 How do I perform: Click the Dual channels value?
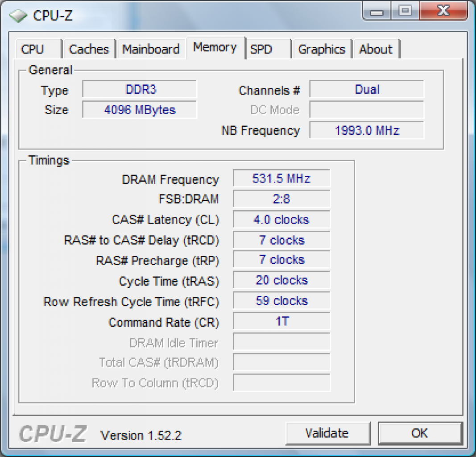coord(366,89)
